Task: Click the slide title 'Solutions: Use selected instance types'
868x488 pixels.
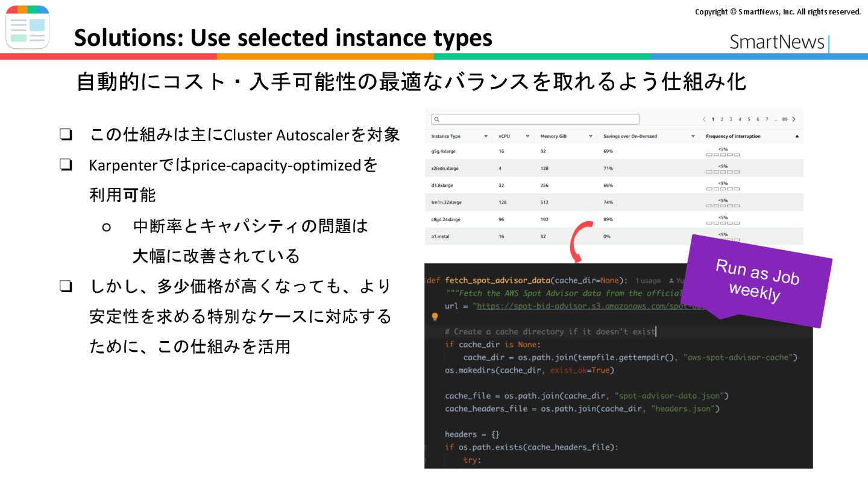Action: tap(283, 38)
